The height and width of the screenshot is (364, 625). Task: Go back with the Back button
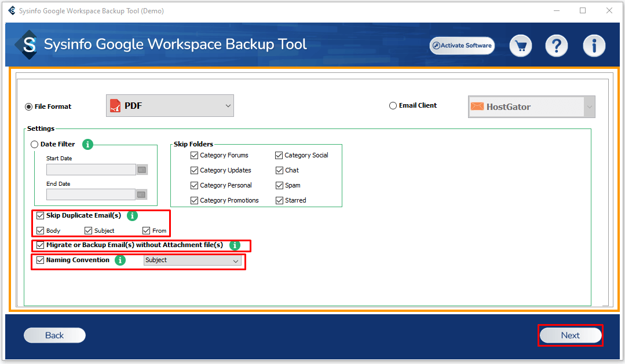(x=54, y=336)
